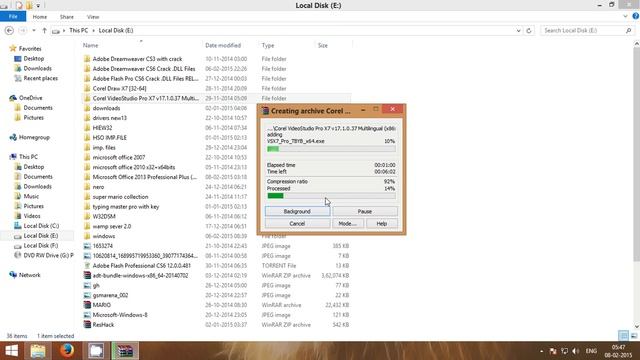Select the 1653274 JPEG image icon
640x360 pixels.
pyautogui.click(x=87, y=246)
